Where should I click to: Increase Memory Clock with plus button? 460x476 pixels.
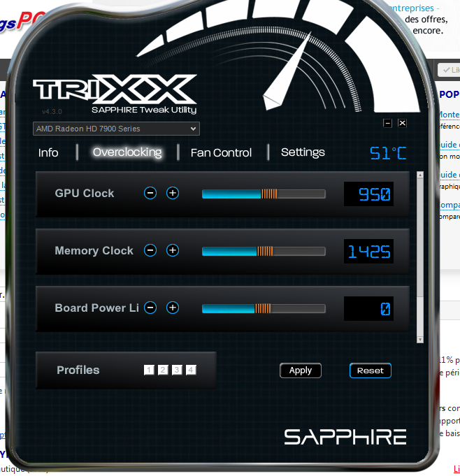[173, 250]
